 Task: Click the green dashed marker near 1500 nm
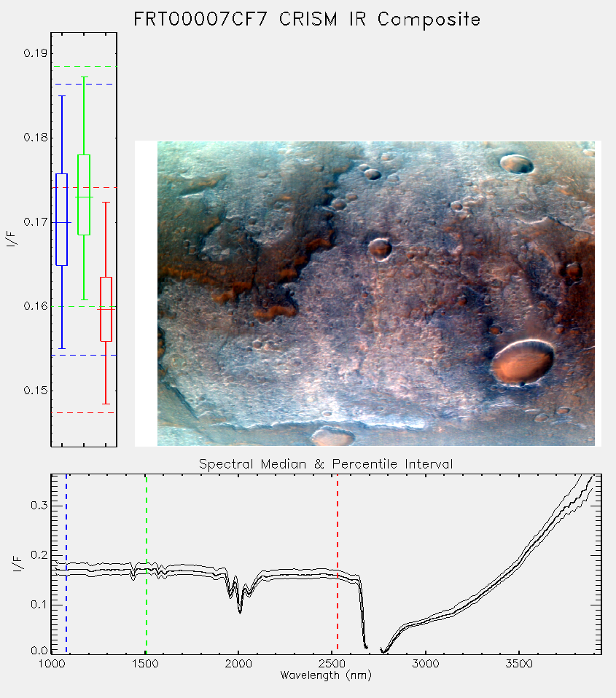[146, 563]
